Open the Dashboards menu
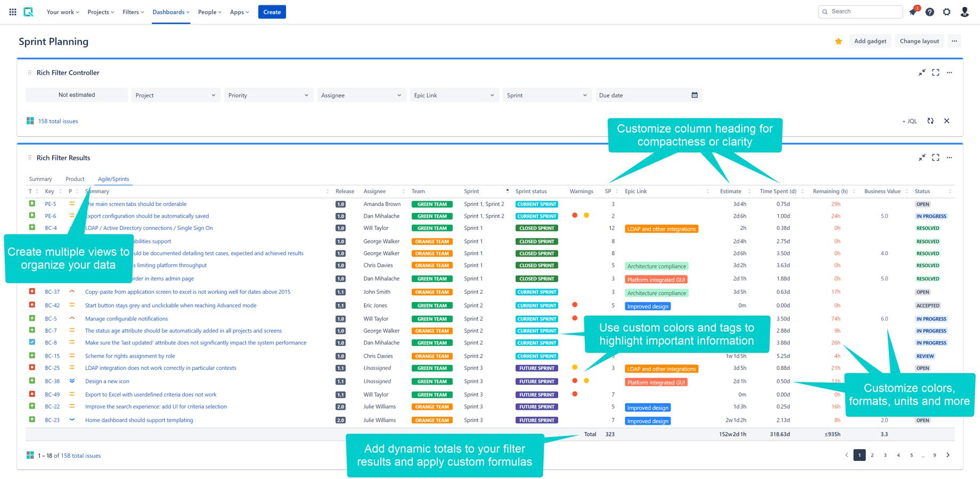This screenshot has width=980, height=479. click(171, 12)
